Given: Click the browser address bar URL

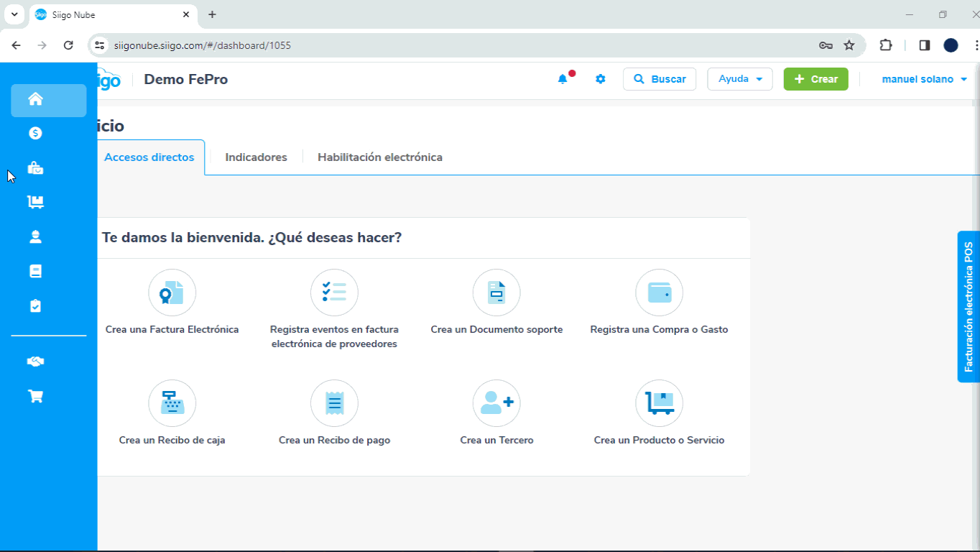Looking at the screenshot, I should pyautogui.click(x=203, y=45).
